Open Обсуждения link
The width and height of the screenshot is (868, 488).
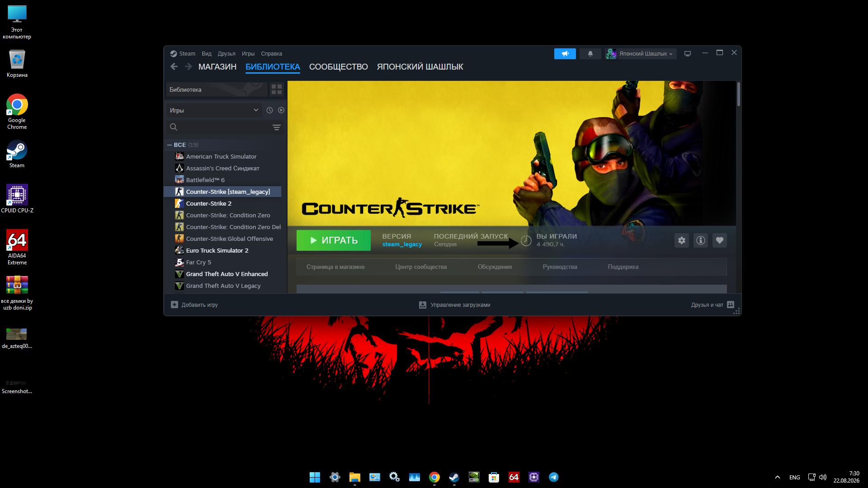[495, 267]
